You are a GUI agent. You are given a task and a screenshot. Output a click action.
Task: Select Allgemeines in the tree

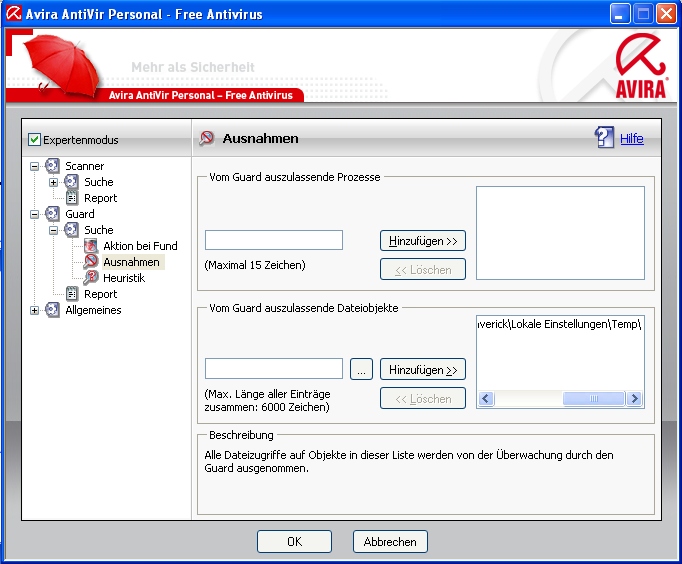tap(93, 310)
